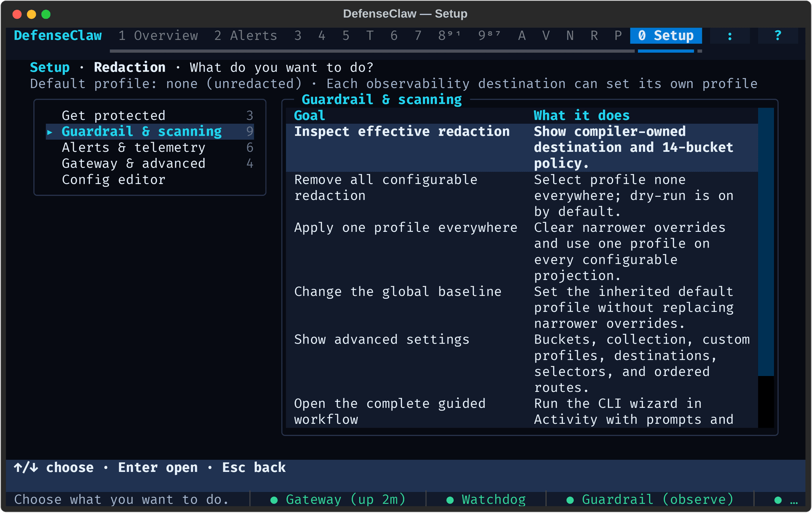Image resolution: width=812 pixels, height=513 pixels.
Task: Open the Config editor entry
Action: 150,180
